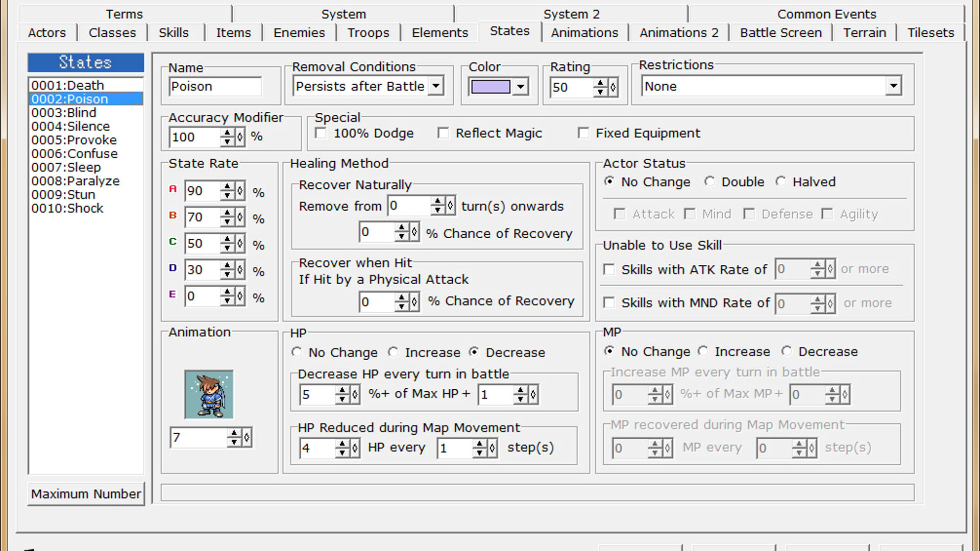Select MP Increase radio button
The image size is (980, 551).
[x=703, y=351]
